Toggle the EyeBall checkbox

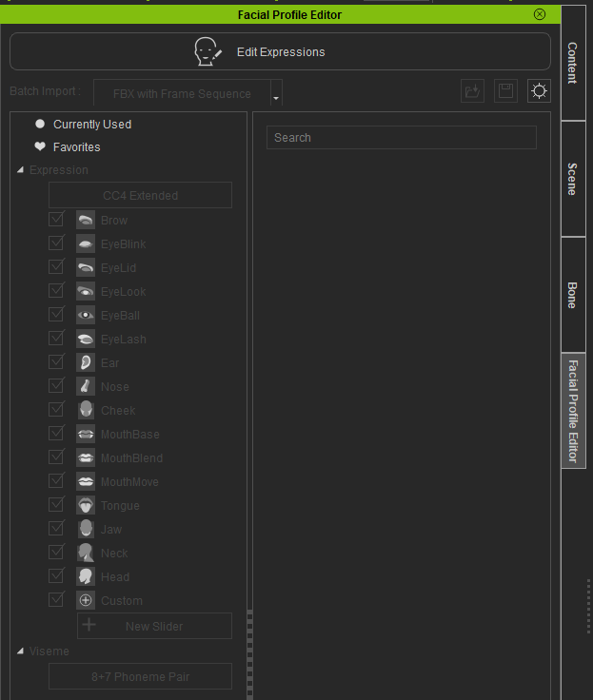point(56,314)
